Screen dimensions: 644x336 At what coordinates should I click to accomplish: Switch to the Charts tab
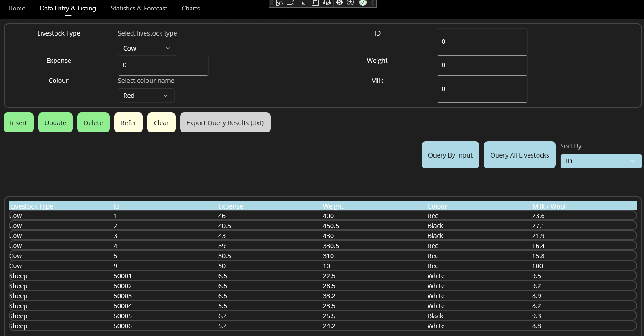(191, 8)
